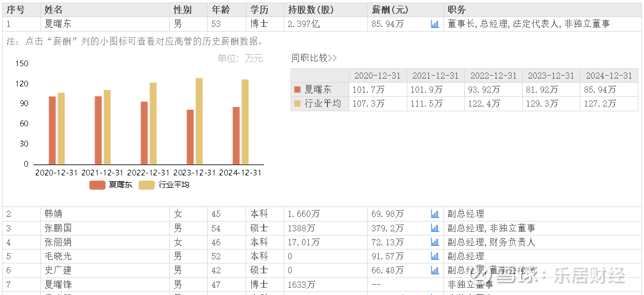Click industry average 2023 bar in chart

(199, 121)
